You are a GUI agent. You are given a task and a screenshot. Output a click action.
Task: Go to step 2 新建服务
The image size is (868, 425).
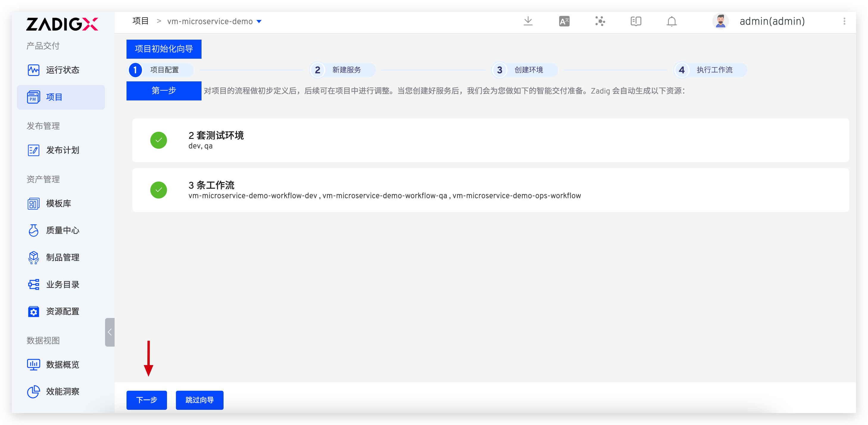point(342,70)
